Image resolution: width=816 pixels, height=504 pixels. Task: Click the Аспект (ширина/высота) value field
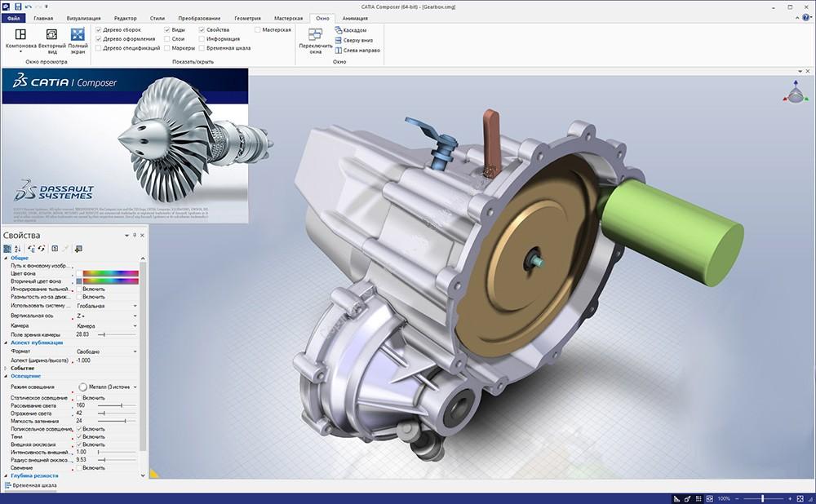(x=106, y=360)
